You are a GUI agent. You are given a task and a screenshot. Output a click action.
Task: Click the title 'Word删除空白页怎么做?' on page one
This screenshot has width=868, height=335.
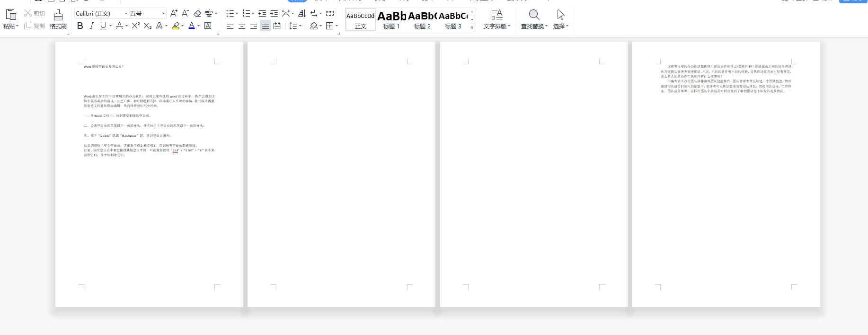104,67
